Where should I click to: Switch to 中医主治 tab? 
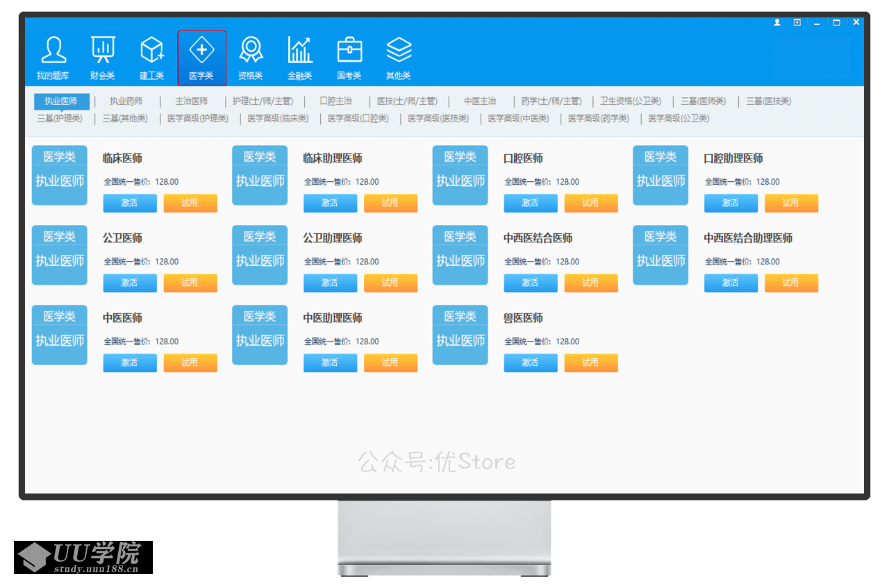(x=480, y=101)
